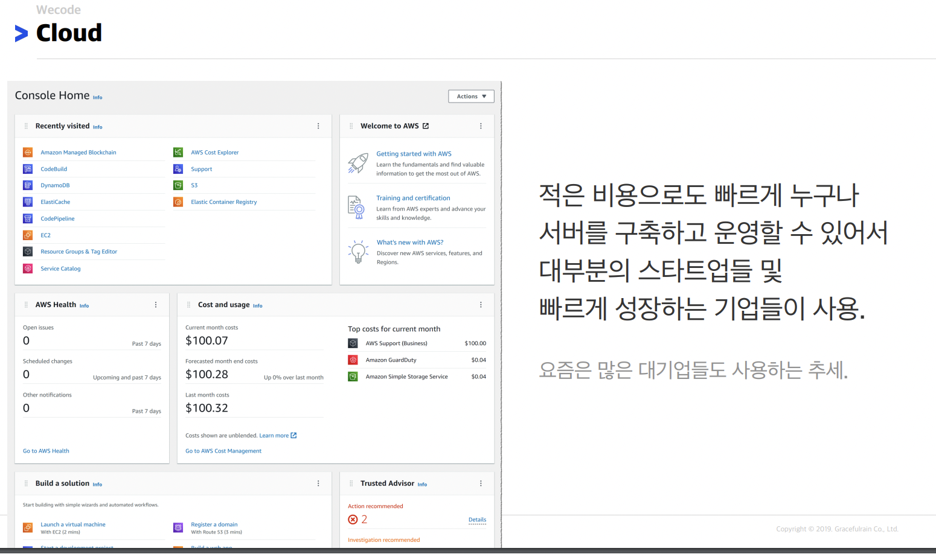Click the Service Catalog icon

(28, 269)
